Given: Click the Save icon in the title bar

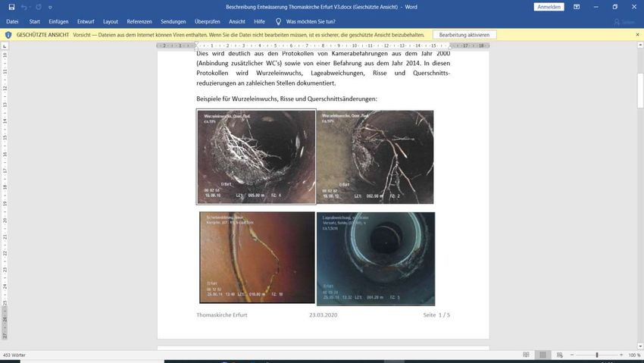Looking at the screenshot, I should click(x=11, y=7).
